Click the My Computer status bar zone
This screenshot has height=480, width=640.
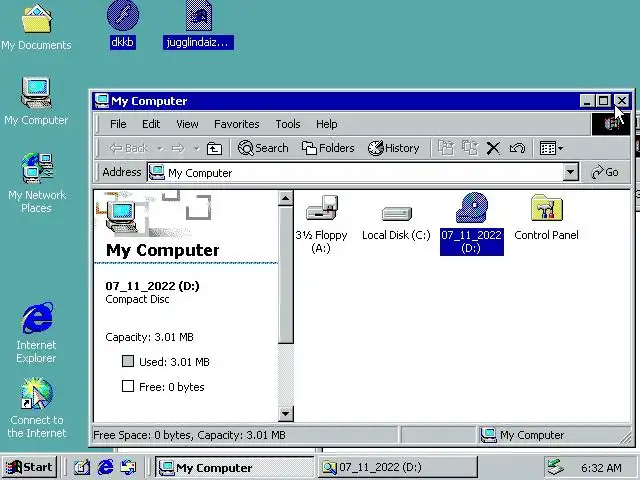(x=555, y=435)
